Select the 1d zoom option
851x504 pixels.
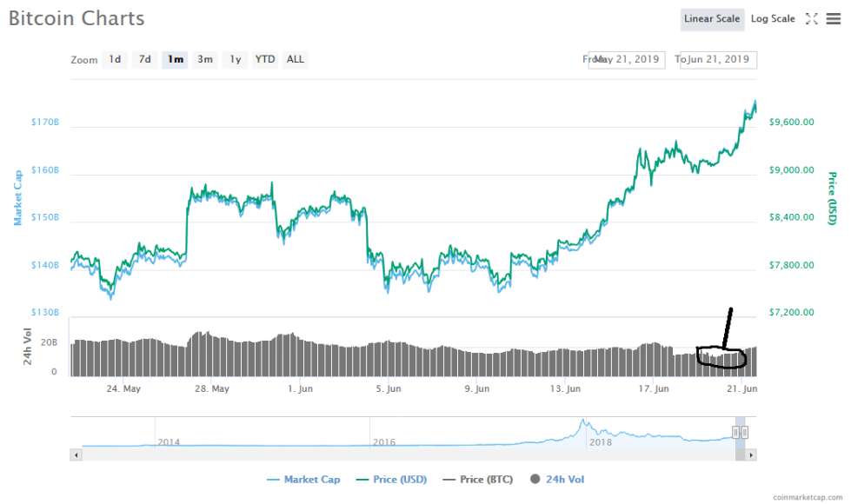[115, 59]
